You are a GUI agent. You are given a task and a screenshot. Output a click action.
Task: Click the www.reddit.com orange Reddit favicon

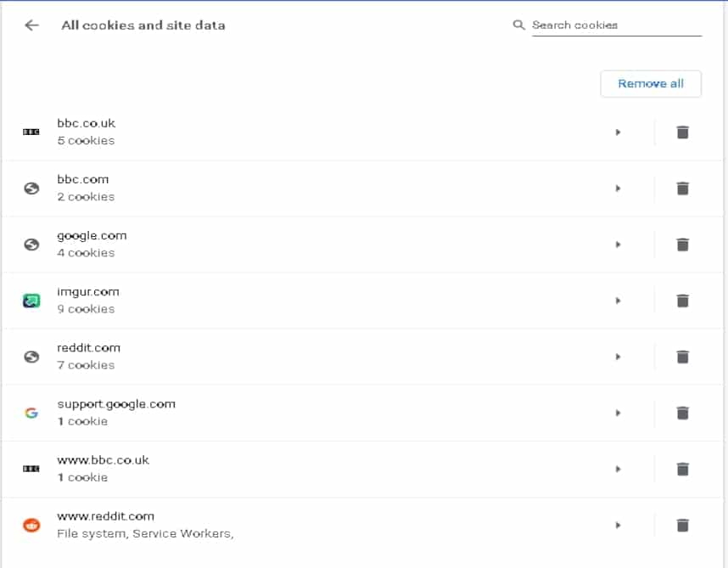tap(31, 526)
